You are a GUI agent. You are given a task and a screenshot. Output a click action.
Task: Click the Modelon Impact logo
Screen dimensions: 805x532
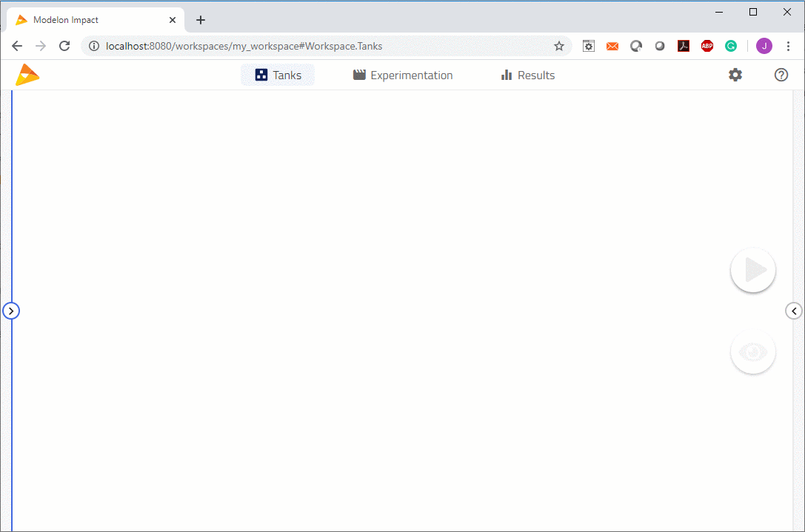27,74
